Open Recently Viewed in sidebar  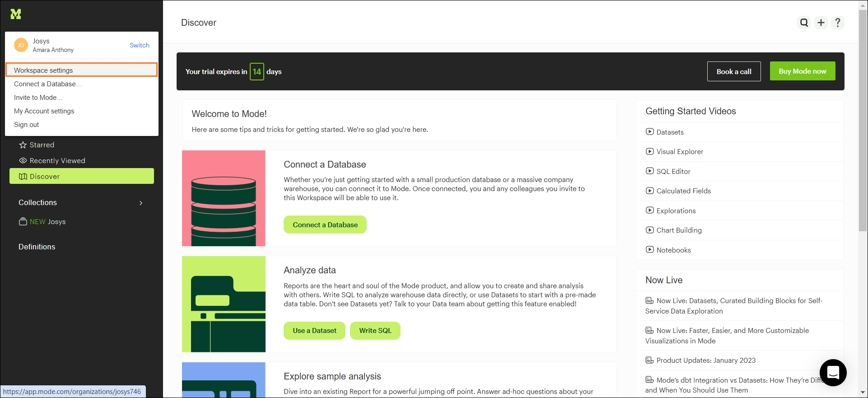(x=82, y=161)
